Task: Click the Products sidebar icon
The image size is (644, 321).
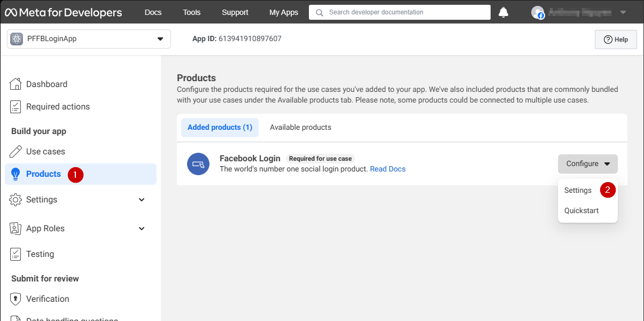Action: [16, 174]
